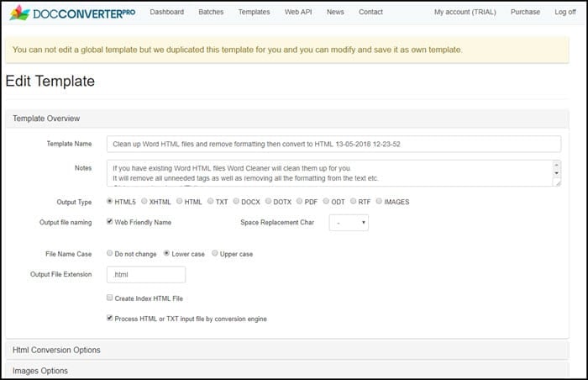Collapse the Template Overview section
The width and height of the screenshot is (588, 380).
point(287,119)
